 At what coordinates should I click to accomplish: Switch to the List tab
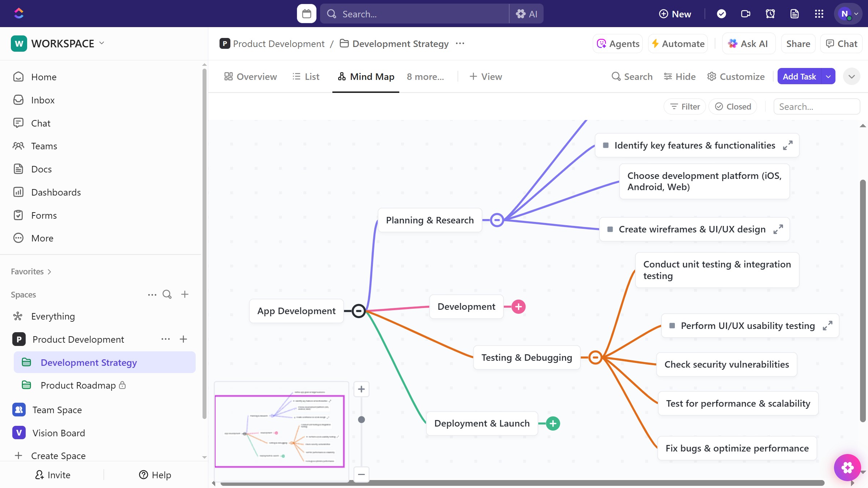306,76
